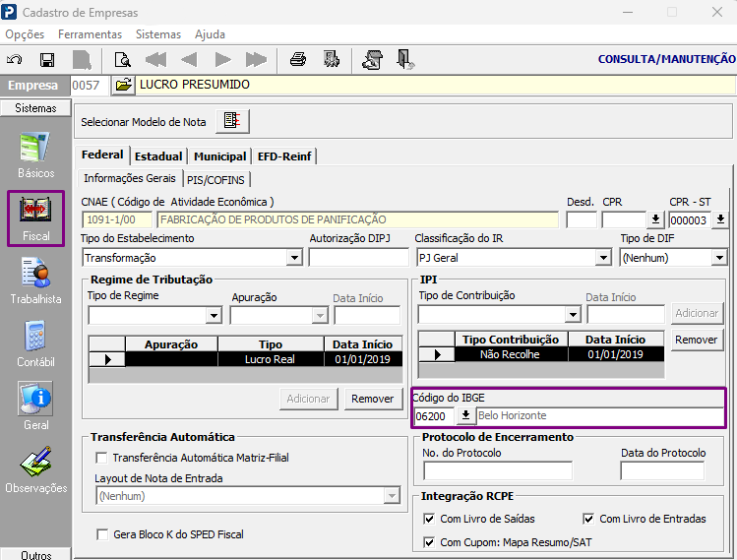Viewport: 737px width, 560px height.
Task: Click the Código do IBGE 06200 field
Action: (x=434, y=416)
